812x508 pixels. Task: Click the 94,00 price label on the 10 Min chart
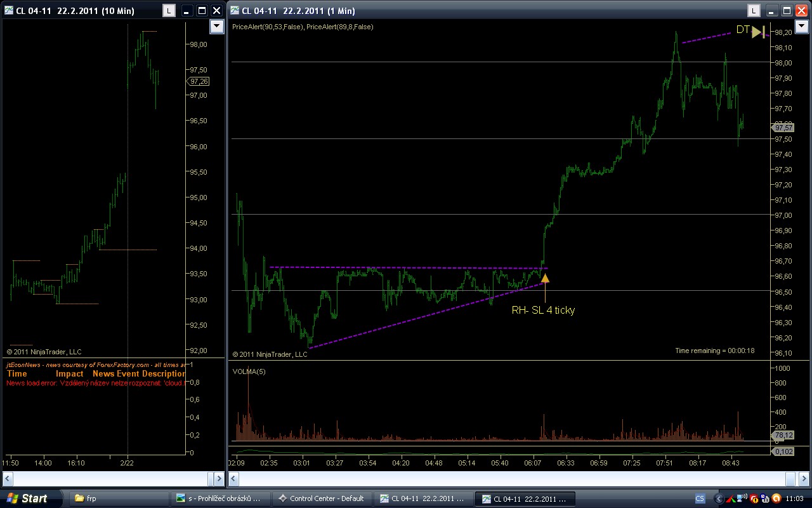(197, 248)
